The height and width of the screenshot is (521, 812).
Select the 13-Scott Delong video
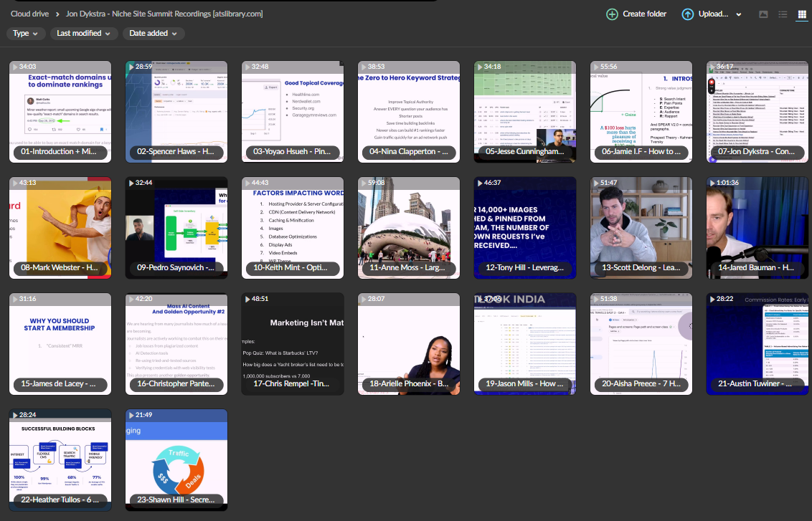point(641,224)
